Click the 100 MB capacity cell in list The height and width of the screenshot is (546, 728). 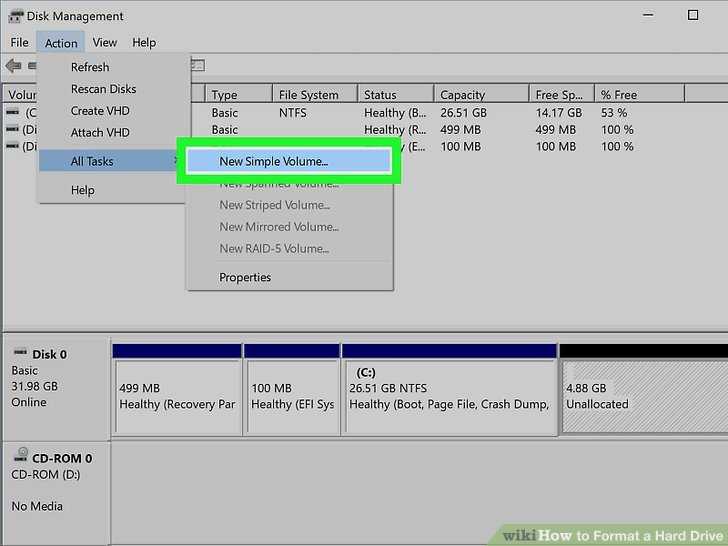coord(461,147)
